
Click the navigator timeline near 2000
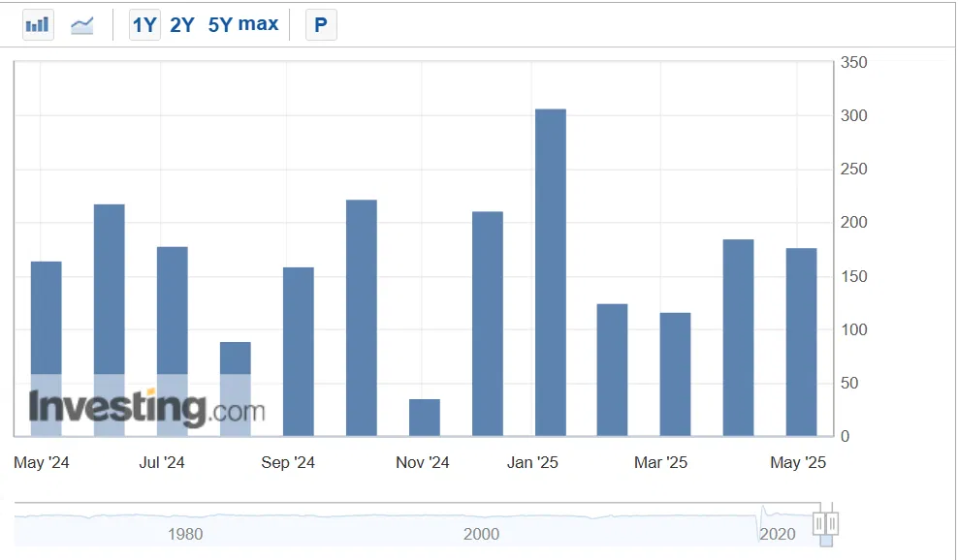coord(481,534)
